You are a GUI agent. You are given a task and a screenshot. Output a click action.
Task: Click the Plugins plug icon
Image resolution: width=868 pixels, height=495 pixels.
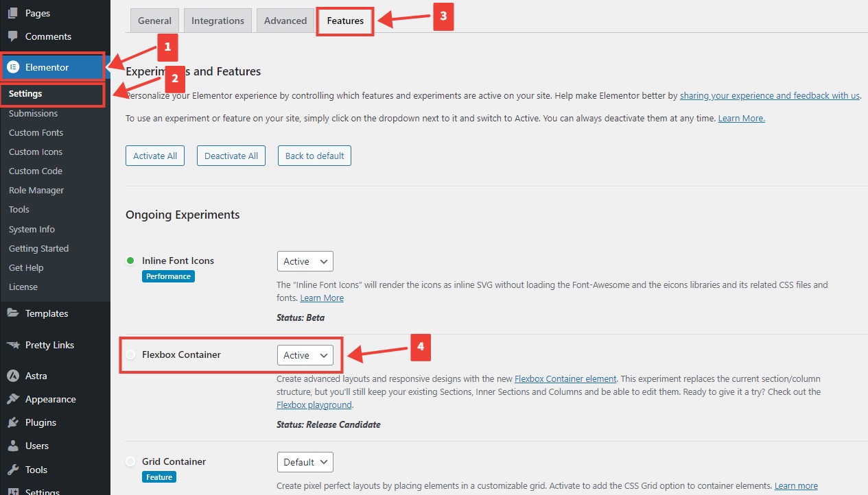(12, 422)
